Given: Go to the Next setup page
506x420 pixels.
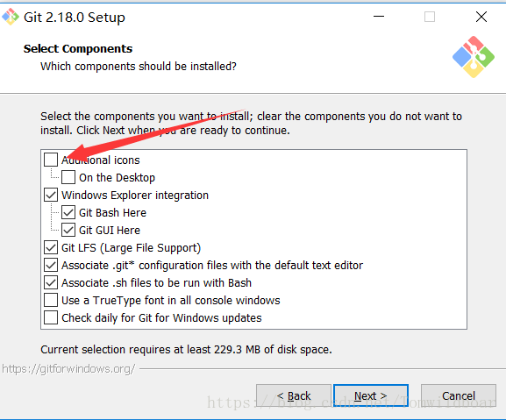Looking at the screenshot, I should pos(371,395).
